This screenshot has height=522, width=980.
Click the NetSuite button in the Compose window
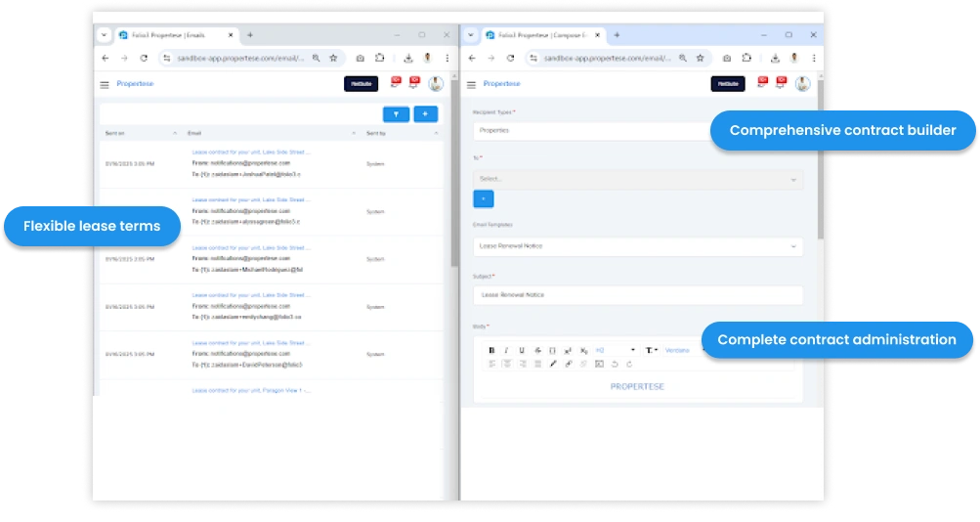coord(728,84)
